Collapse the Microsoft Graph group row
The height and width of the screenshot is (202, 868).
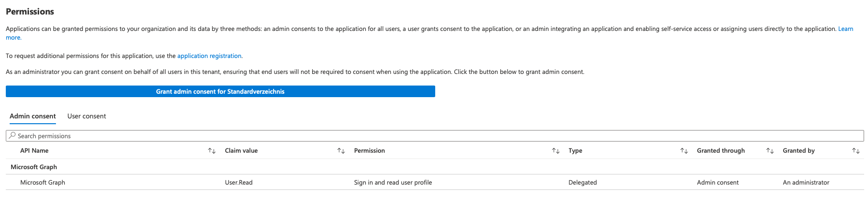tap(34, 167)
